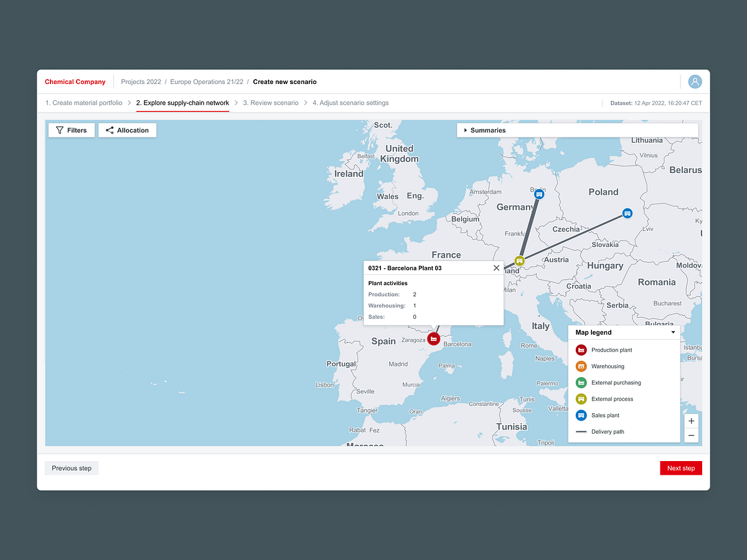The image size is (747, 560).
Task: Select the sales plant marker in Ukraine
Action: click(627, 213)
